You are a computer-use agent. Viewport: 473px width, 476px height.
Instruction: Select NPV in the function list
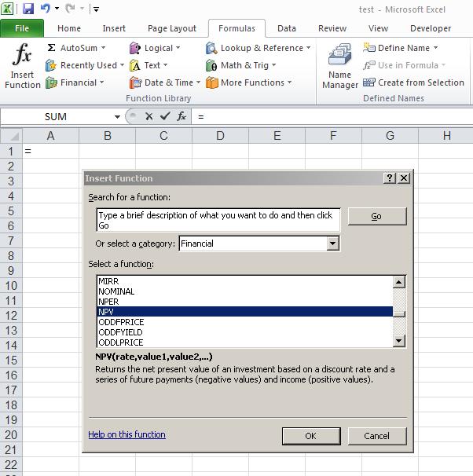(x=244, y=312)
